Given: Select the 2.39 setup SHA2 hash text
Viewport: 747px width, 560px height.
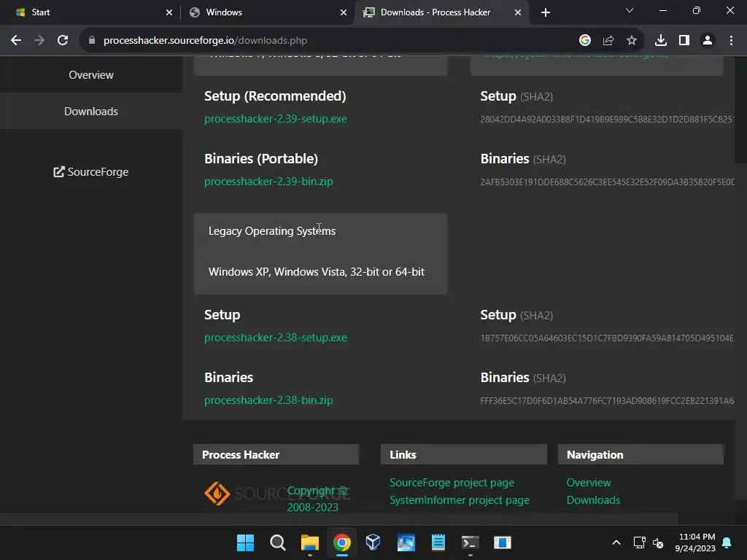Looking at the screenshot, I should [607, 119].
